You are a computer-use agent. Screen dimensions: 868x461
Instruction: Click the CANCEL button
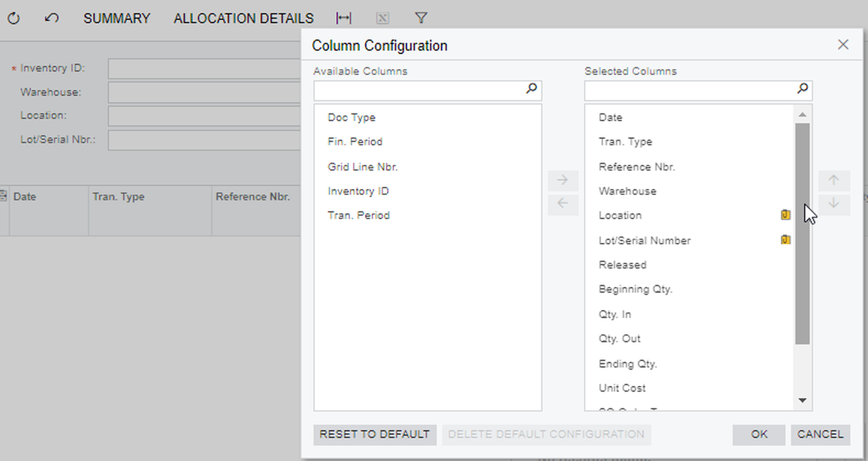pyautogui.click(x=820, y=435)
